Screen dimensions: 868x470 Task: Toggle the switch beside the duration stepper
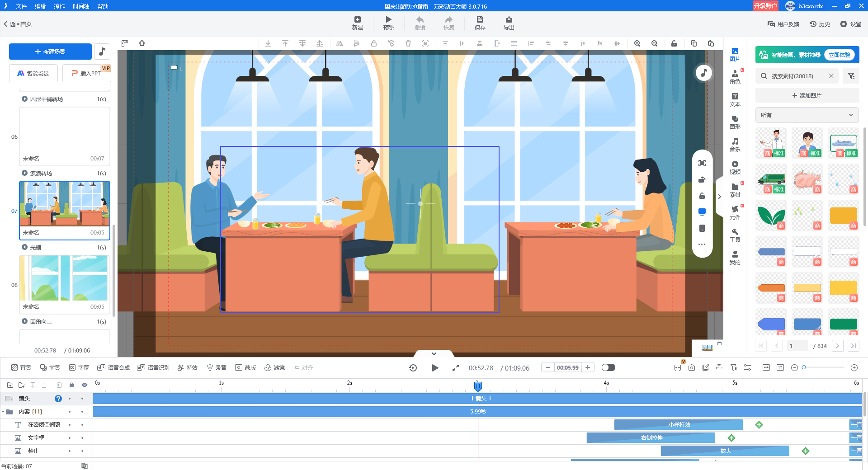pos(609,367)
